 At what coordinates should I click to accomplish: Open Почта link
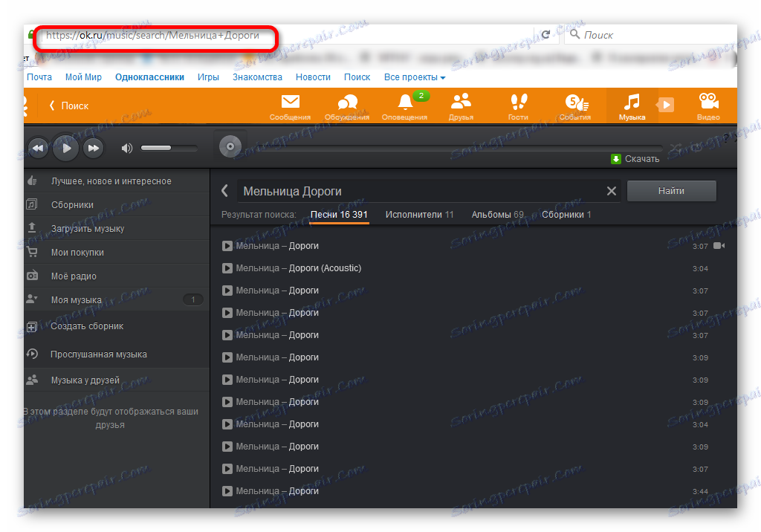[x=39, y=77]
